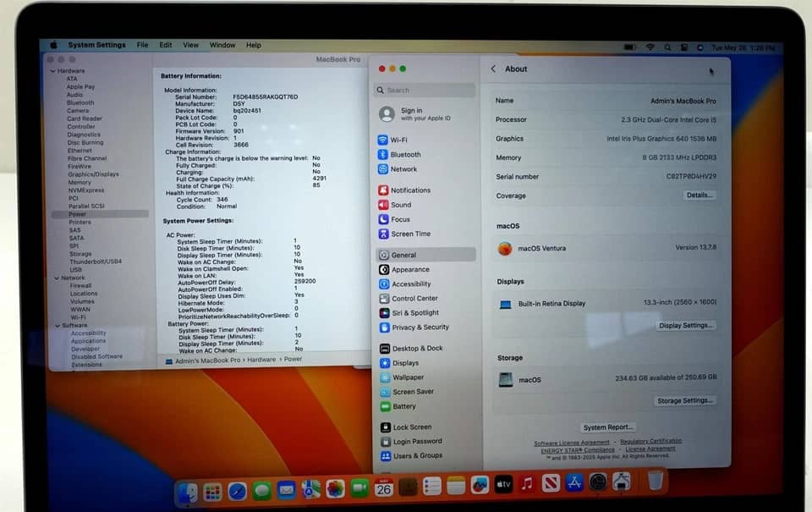Launch Maps from the Dock
Viewport: 812px width, 512px height.
(x=310, y=489)
